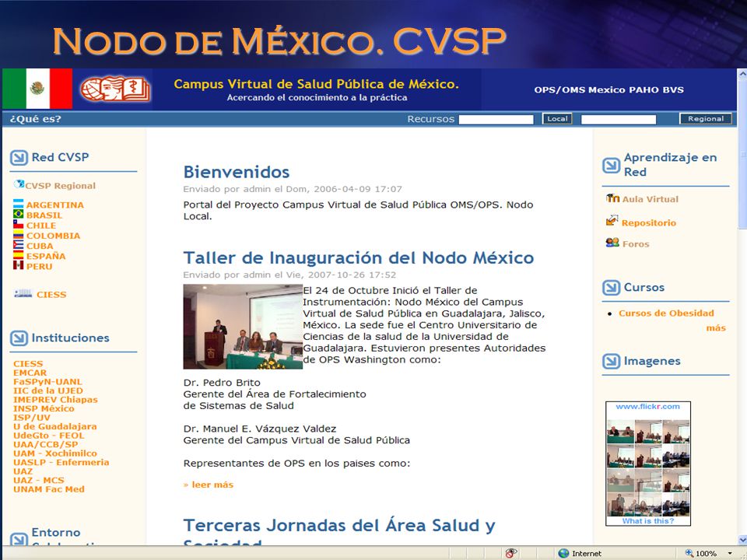Open the Repositorio link
This screenshot has height=560, width=747.
click(649, 223)
